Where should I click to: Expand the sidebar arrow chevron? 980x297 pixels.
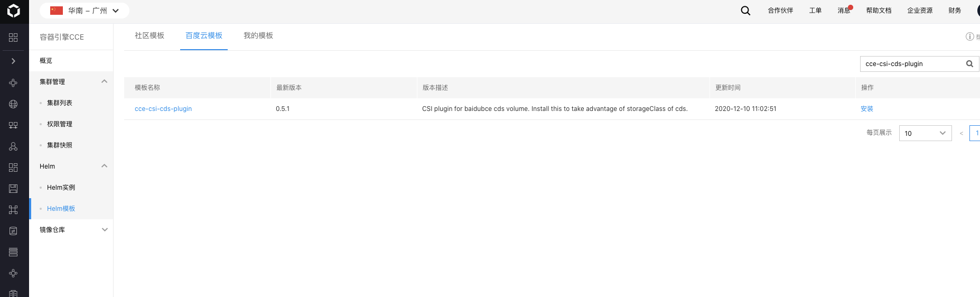[x=13, y=61]
